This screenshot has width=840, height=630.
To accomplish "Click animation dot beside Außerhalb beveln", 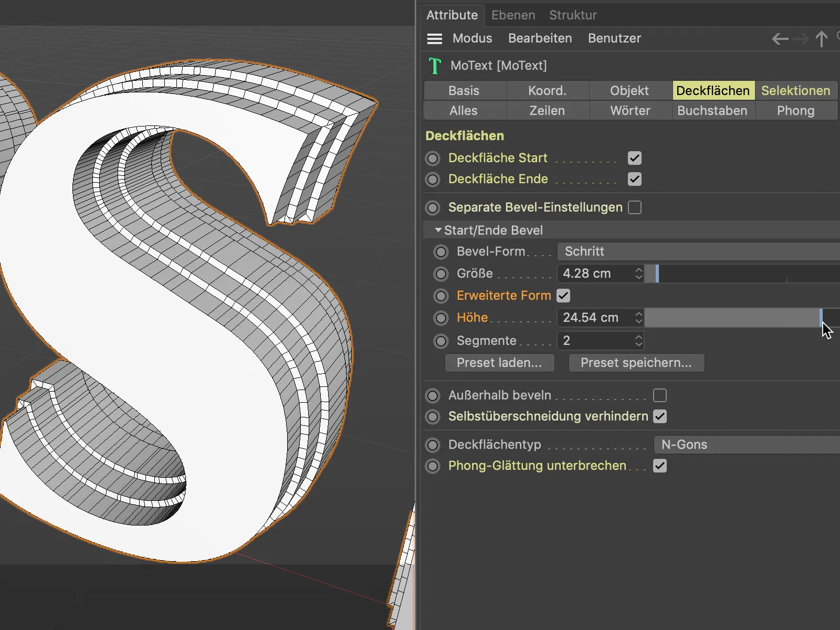I will [433, 396].
